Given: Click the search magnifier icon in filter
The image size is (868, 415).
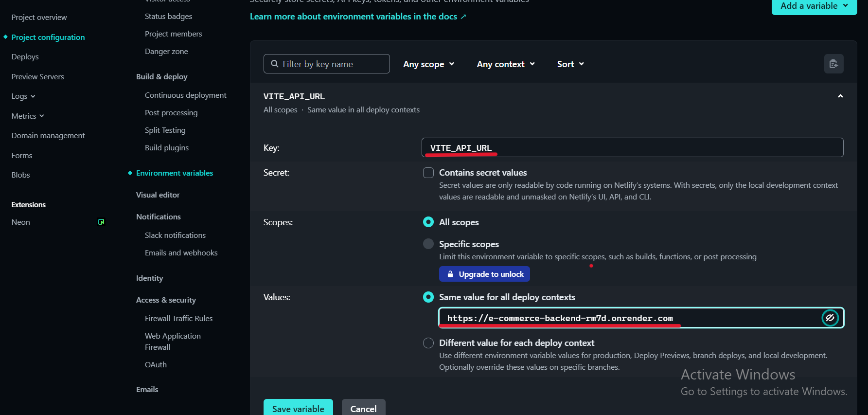Looking at the screenshot, I should pos(275,64).
